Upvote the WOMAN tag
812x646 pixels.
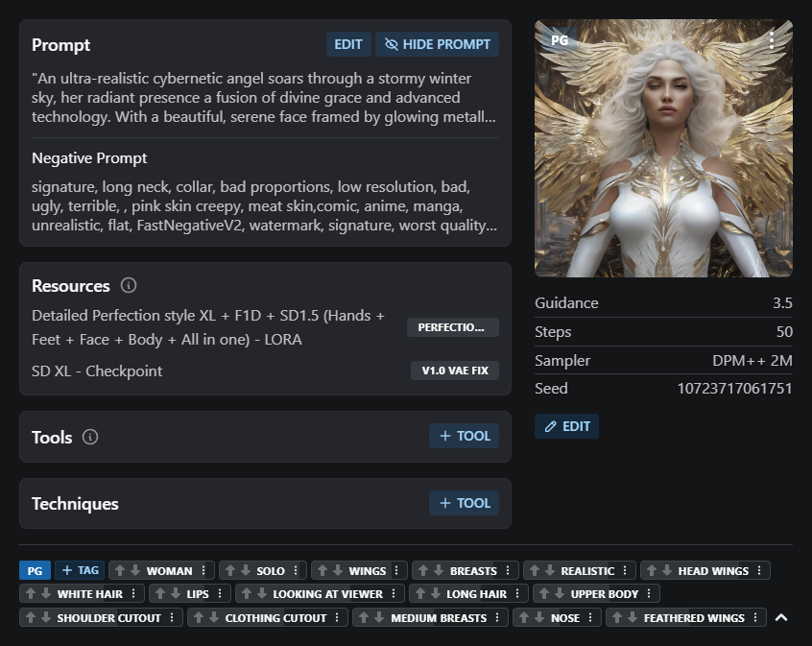[x=120, y=570]
